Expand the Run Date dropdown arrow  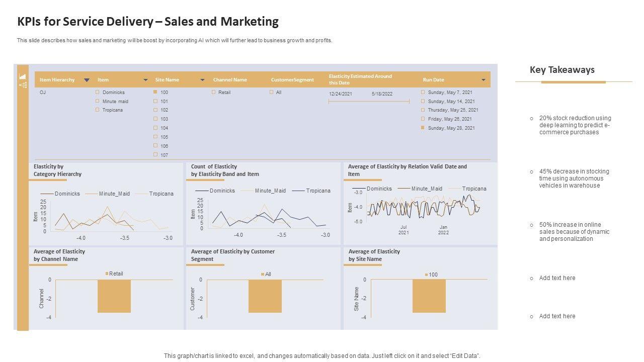pos(484,80)
